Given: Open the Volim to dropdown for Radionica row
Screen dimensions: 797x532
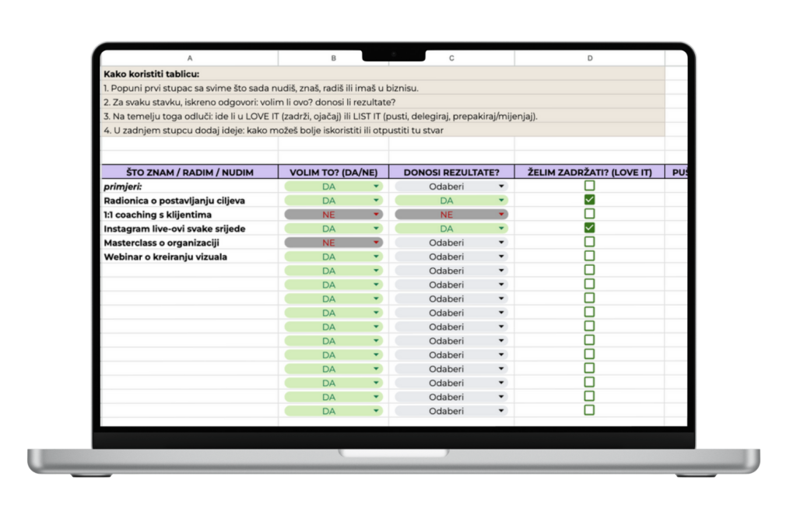Looking at the screenshot, I should click(x=377, y=201).
